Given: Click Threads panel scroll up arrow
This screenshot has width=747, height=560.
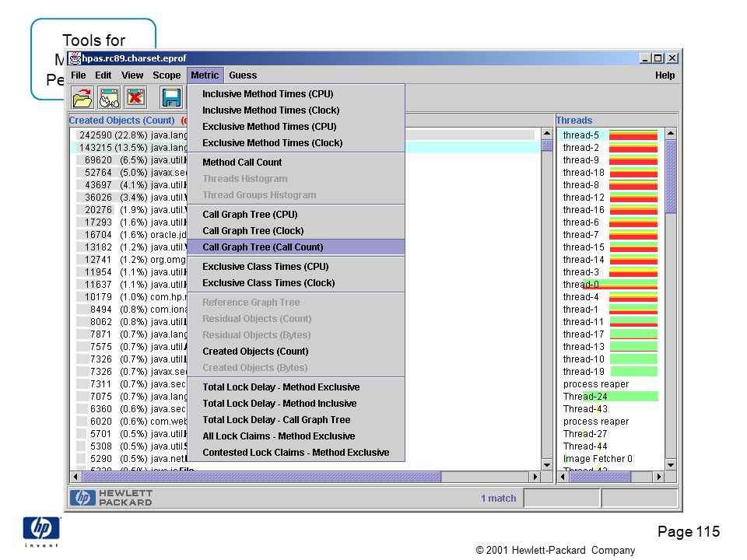Looking at the screenshot, I should click(x=671, y=133).
